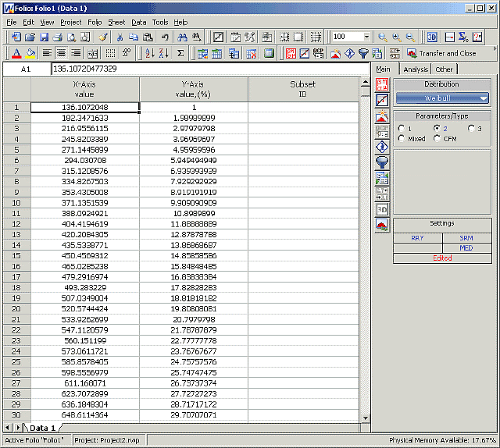Screen dimensions: 500x448
Task: Select the Mixed radio button
Action: pyautogui.click(x=402, y=139)
